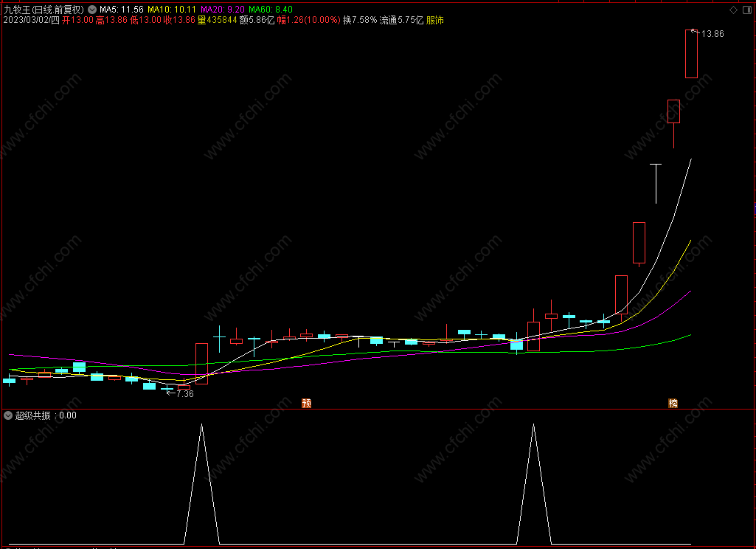The width and height of the screenshot is (756, 549).
Task: Click the 7.36 low price annotation on chart
Action: [184, 393]
